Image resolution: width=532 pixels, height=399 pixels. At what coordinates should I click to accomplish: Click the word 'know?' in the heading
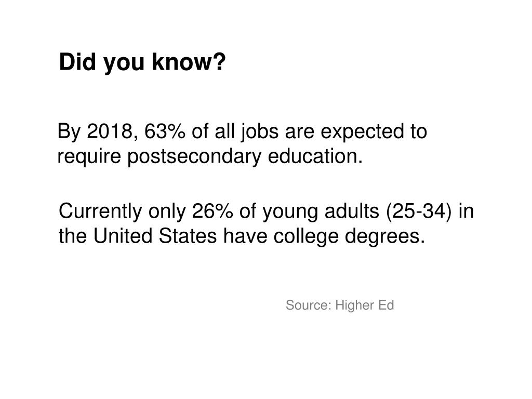tap(189, 61)
